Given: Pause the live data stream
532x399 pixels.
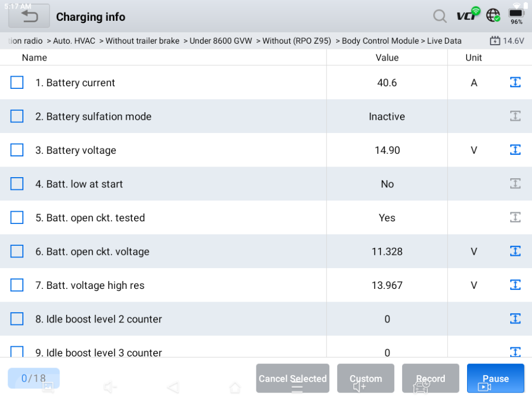Looking at the screenshot, I should [x=495, y=378].
